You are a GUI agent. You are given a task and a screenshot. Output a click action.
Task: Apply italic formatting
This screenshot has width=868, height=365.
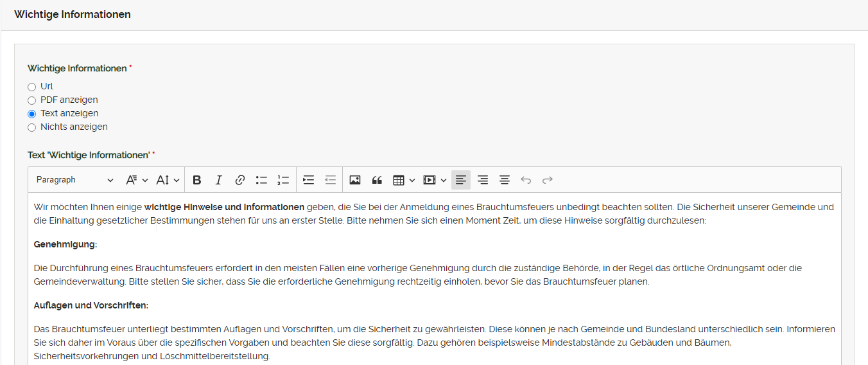point(218,181)
